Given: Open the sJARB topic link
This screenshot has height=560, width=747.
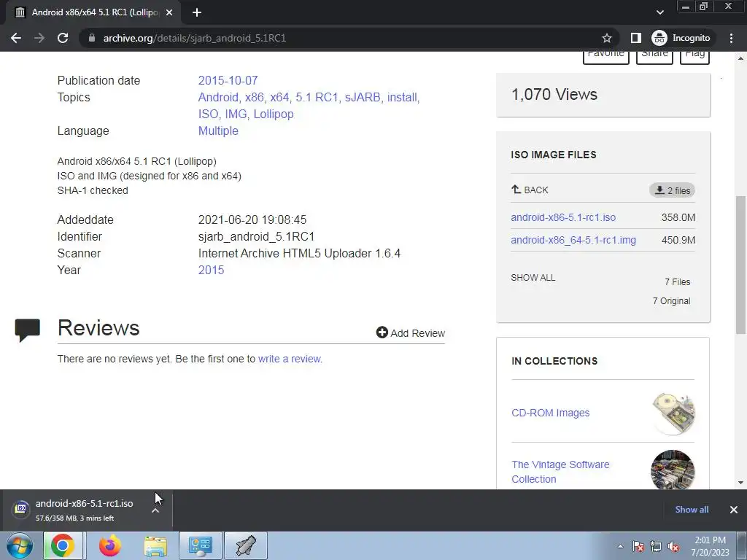Looking at the screenshot, I should (363, 97).
